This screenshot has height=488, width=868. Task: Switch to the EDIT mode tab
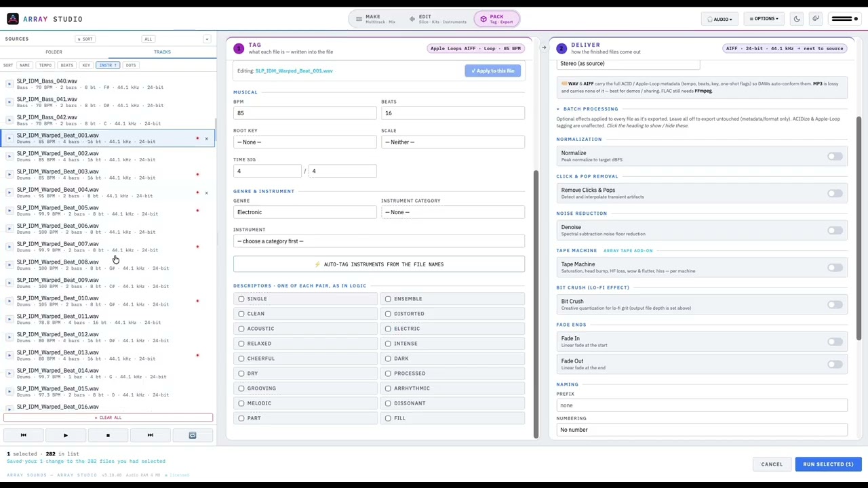coord(437,19)
